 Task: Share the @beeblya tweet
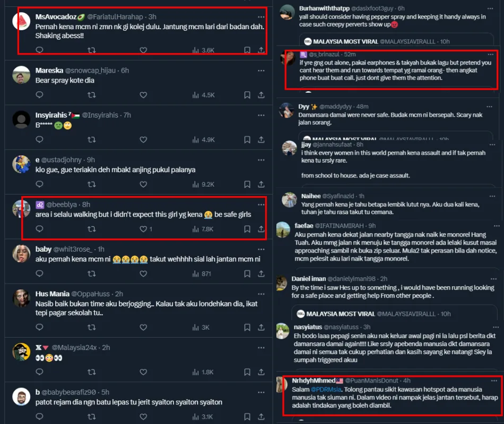pyautogui.click(x=262, y=229)
